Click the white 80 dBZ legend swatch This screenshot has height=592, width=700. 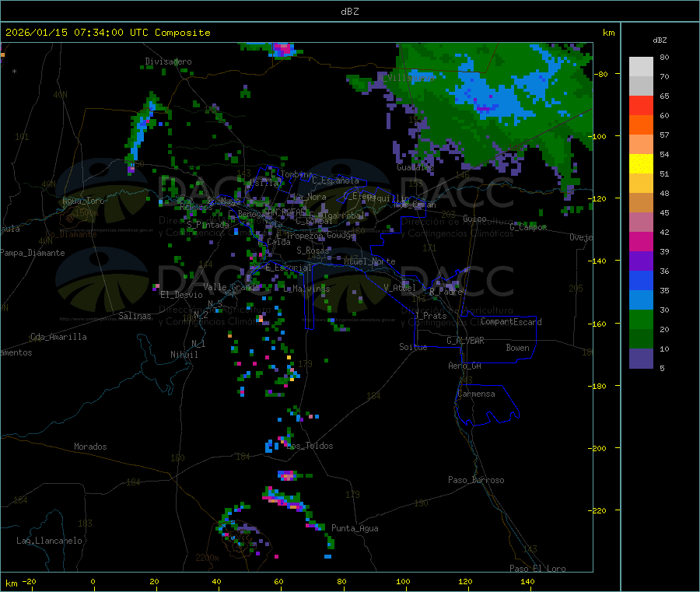(x=641, y=67)
